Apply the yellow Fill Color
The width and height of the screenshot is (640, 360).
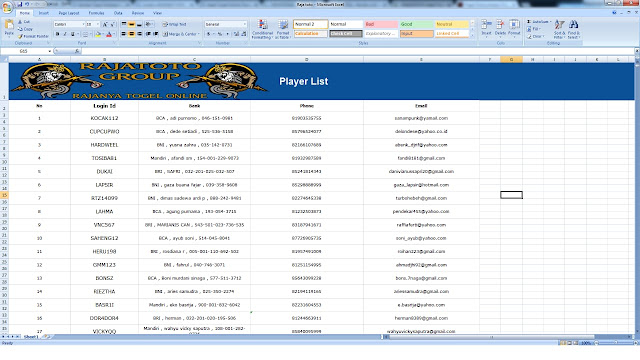pos(98,34)
